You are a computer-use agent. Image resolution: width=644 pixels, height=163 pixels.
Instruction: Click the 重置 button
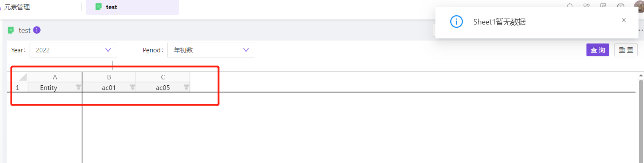coord(626,50)
